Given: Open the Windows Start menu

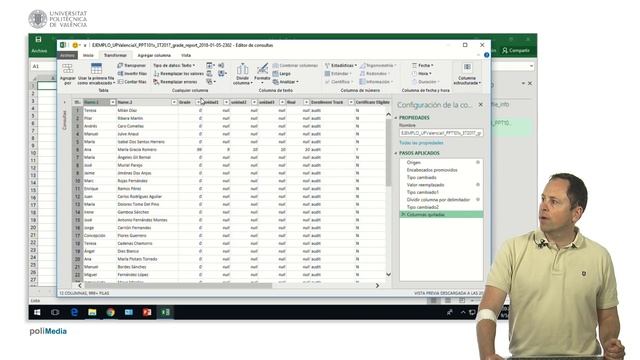Looking at the screenshot, I should click(x=37, y=312).
